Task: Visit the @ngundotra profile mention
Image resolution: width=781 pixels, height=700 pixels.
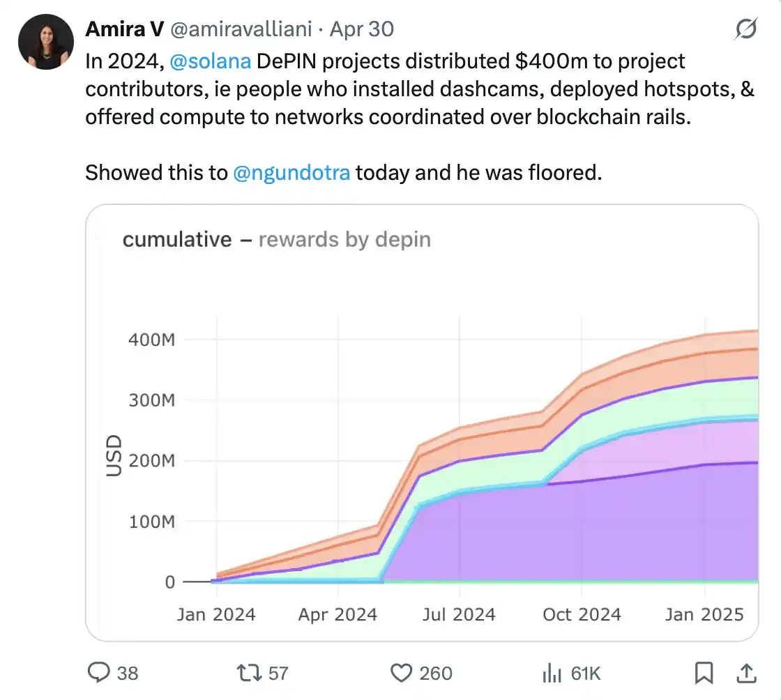Action: point(291,172)
